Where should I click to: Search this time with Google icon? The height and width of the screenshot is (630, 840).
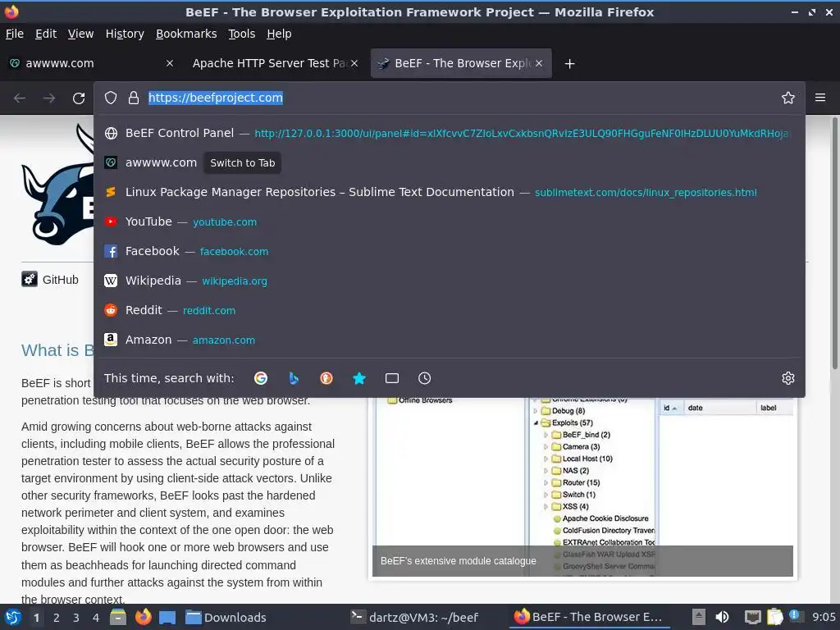(x=260, y=378)
